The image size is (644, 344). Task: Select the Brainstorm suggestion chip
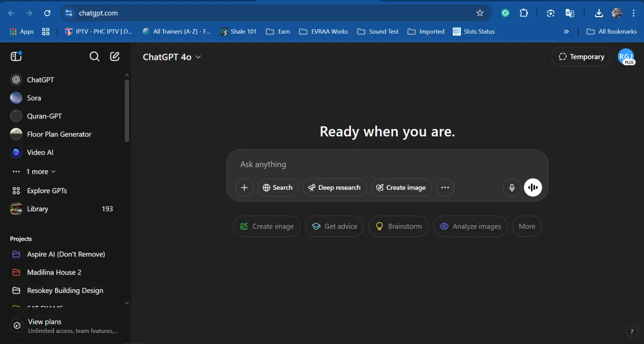398,226
